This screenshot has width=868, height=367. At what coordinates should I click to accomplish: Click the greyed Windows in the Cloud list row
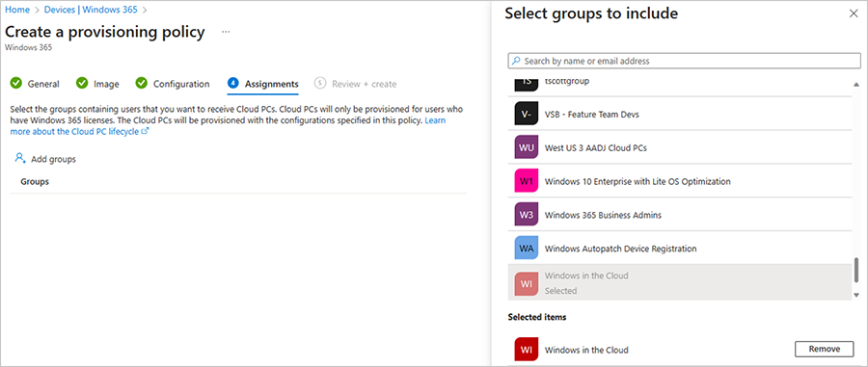coord(680,282)
